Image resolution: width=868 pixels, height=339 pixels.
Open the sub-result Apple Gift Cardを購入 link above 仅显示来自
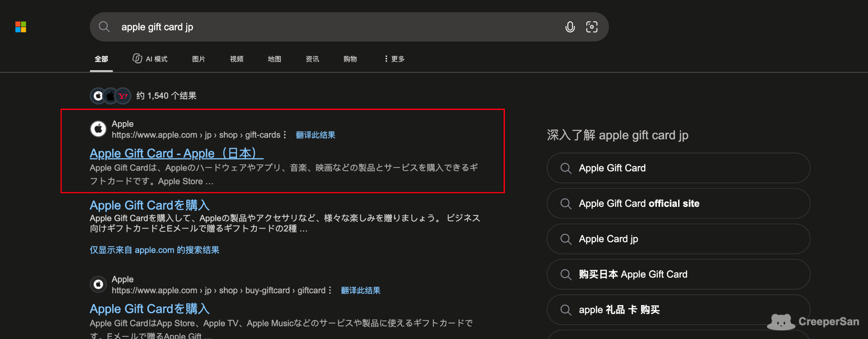tap(150, 205)
